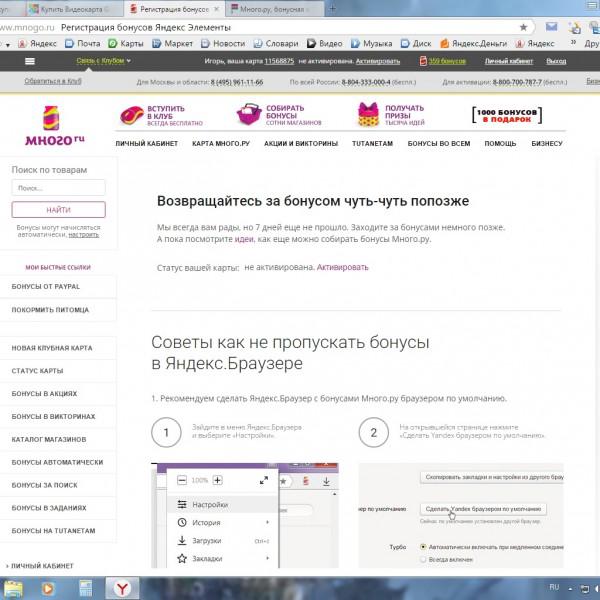Open Бонусы в заданиях sidebar item
600x600 pixels.
pyautogui.click(x=58, y=508)
